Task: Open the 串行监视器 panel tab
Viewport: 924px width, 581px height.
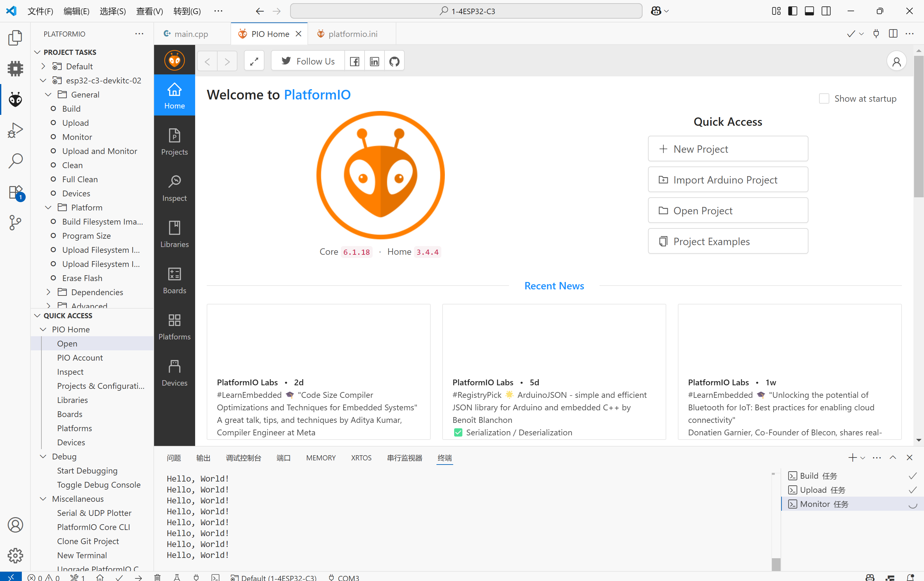Action: [x=404, y=458]
